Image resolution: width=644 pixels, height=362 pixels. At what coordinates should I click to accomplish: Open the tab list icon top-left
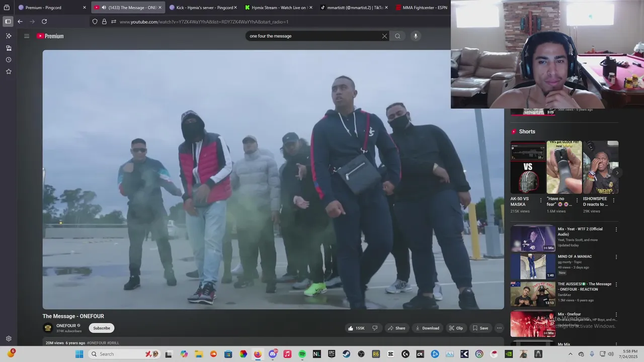pos(7,8)
